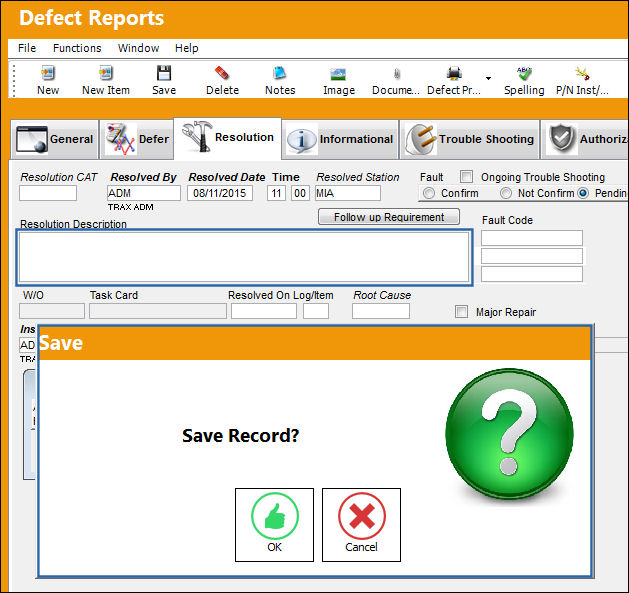
Task: Open the Help menu
Action: (187, 48)
